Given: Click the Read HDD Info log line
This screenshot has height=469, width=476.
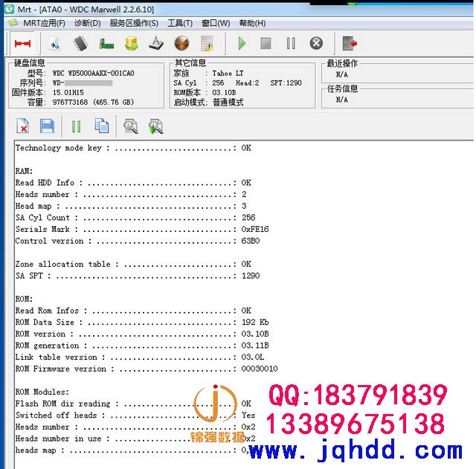Looking at the screenshot, I should (133, 183).
